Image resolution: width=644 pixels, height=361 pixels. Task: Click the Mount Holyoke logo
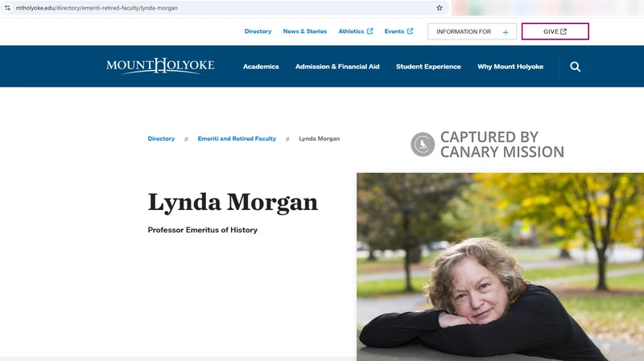click(160, 66)
